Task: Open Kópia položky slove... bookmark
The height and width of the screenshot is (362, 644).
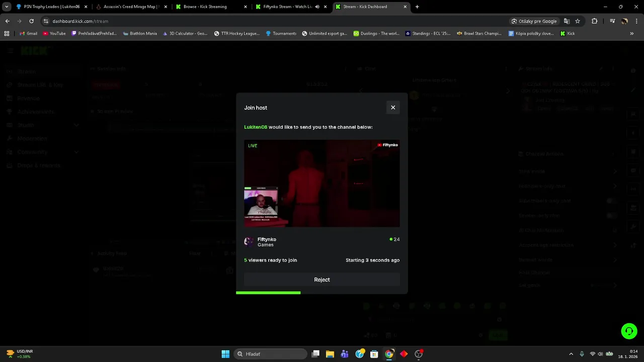Action: (531, 34)
